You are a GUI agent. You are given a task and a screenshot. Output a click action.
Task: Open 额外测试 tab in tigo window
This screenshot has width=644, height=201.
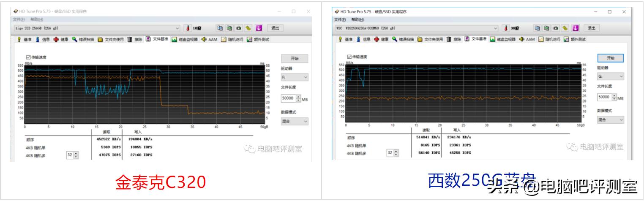pyautogui.click(x=258, y=39)
